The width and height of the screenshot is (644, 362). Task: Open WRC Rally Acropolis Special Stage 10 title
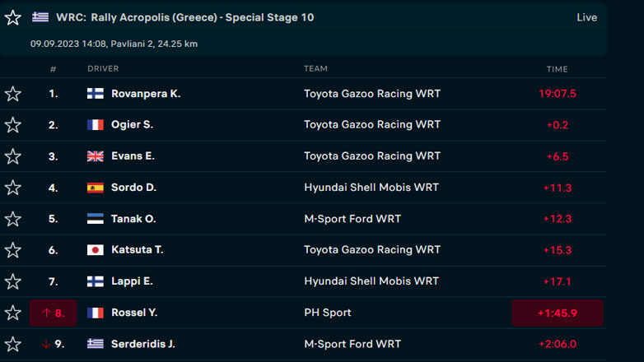(x=184, y=17)
